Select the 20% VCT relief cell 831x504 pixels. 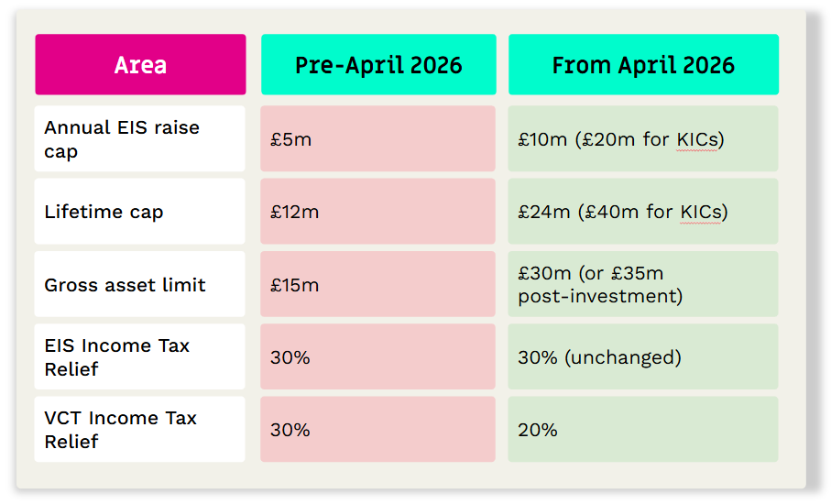tap(643, 429)
